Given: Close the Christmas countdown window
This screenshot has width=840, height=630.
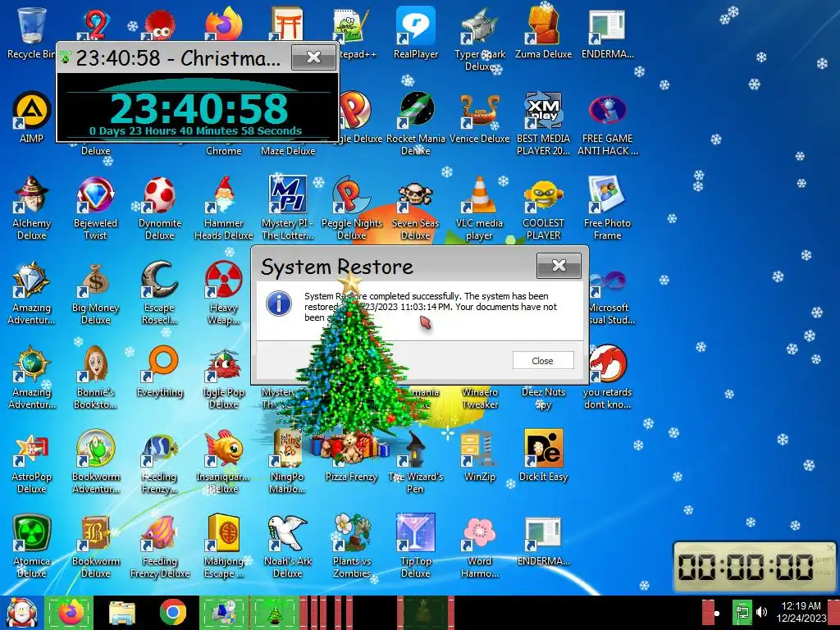Looking at the screenshot, I should 313,57.
